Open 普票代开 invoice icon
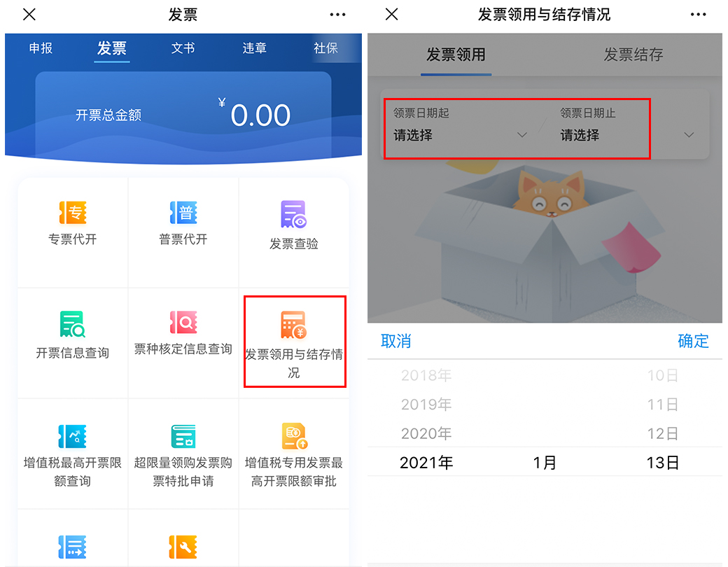 [x=183, y=212]
